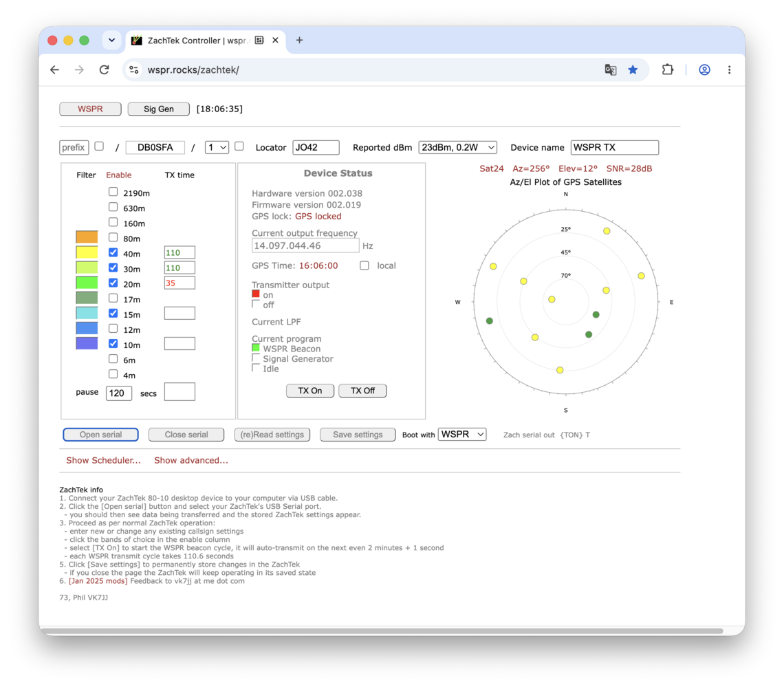This screenshot has height=687, width=784.
Task: Disable the 40m band checkbox
Action: (x=113, y=252)
